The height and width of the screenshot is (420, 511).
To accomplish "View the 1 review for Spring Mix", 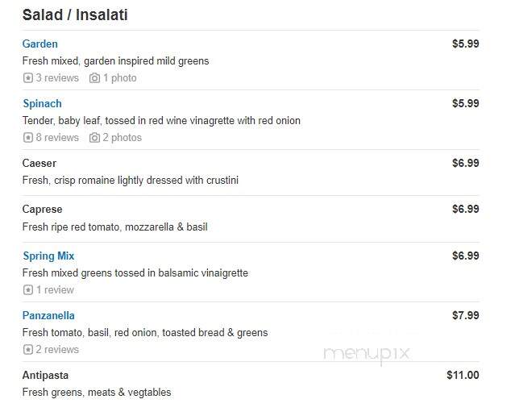I will click(55, 289).
